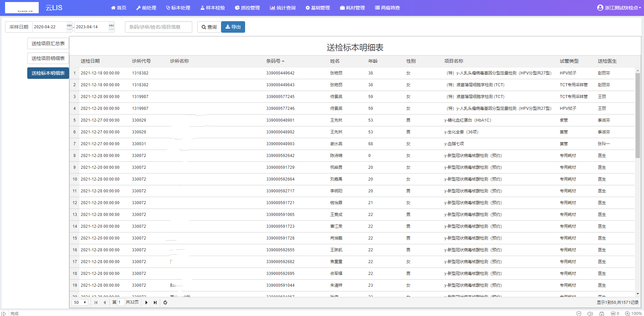Switch to 送检项目汇总表 tab
Viewport: 644px width, 316px height.
pyautogui.click(x=48, y=43)
